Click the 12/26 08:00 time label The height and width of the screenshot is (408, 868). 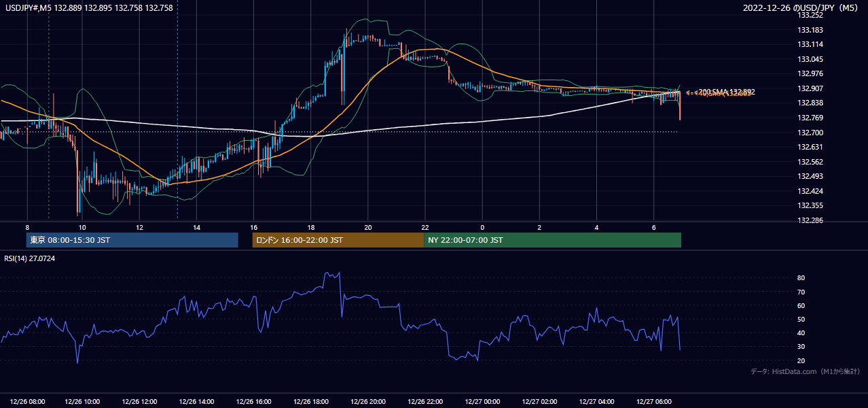[28, 401]
